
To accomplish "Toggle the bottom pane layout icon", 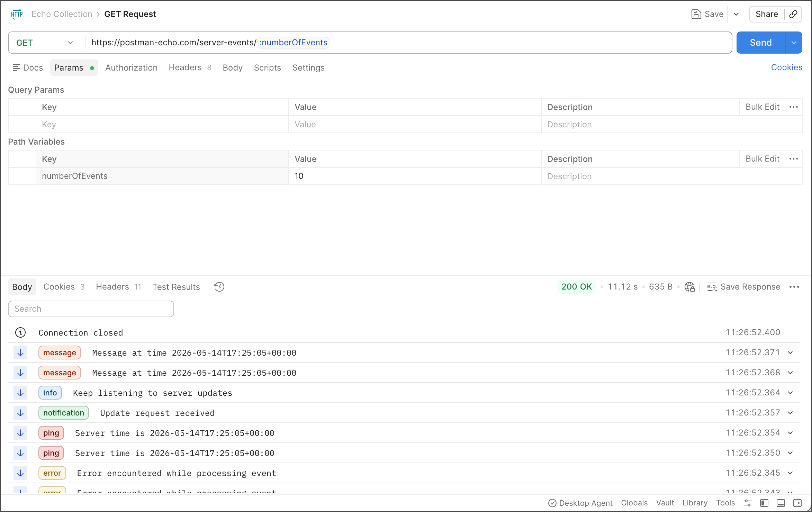I will pos(781,503).
